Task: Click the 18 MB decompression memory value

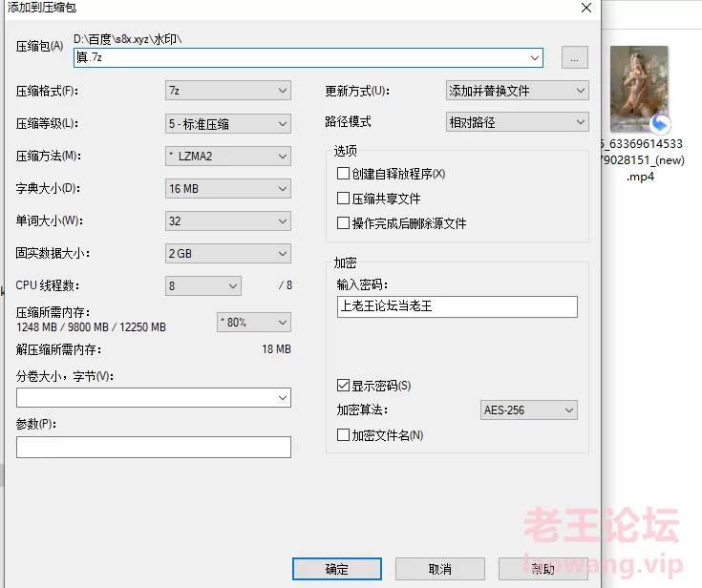Action: [276, 349]
